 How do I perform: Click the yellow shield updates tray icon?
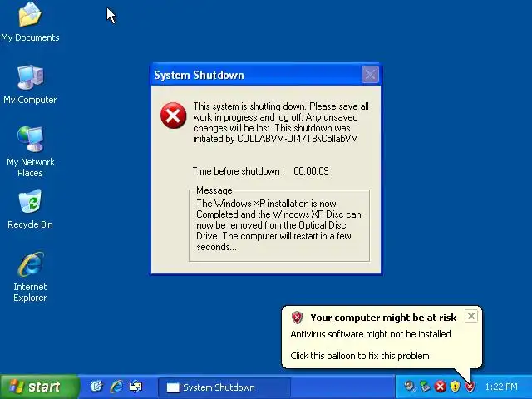click(x=455, y=386)
